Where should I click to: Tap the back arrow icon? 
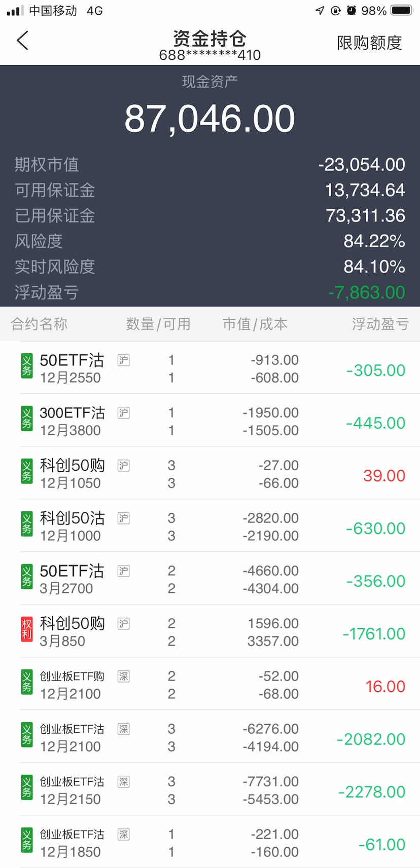coord(22,41)
